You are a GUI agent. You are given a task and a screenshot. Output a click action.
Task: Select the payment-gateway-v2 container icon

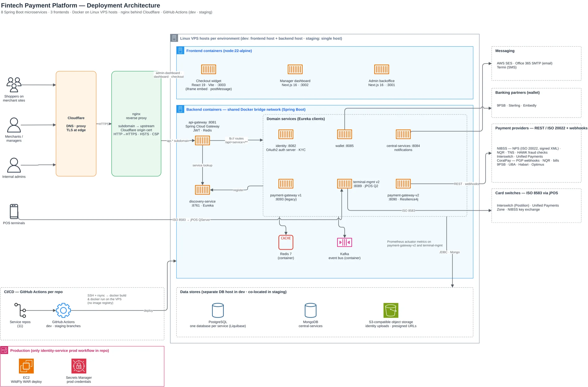pos(403,184)
